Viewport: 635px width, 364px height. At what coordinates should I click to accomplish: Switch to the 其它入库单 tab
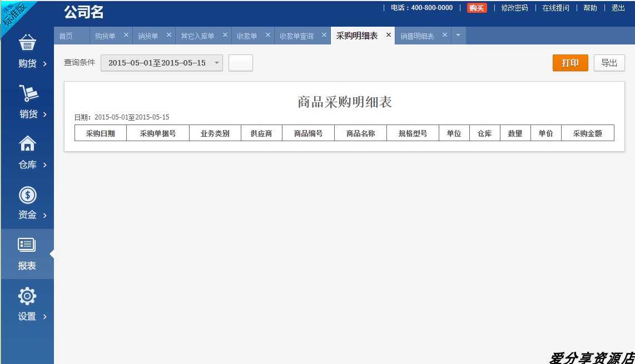click(x=197, y=36)
